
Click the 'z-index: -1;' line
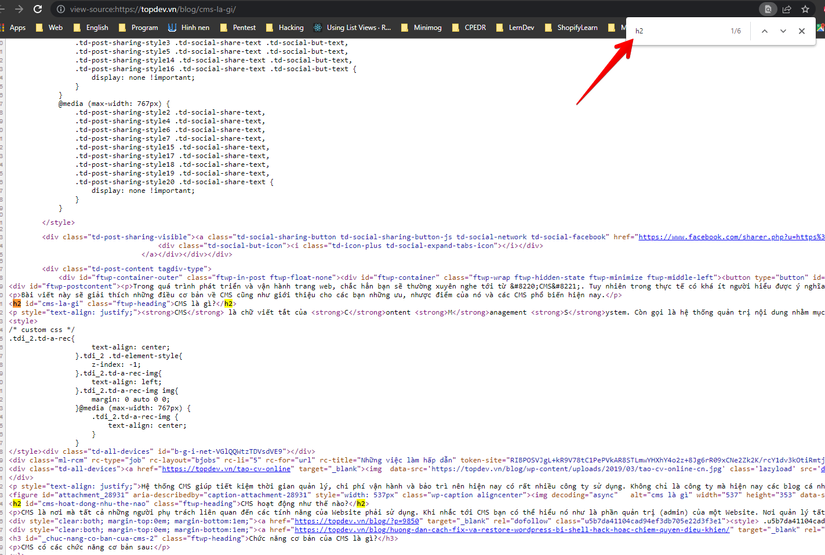[x=116, y=365]
